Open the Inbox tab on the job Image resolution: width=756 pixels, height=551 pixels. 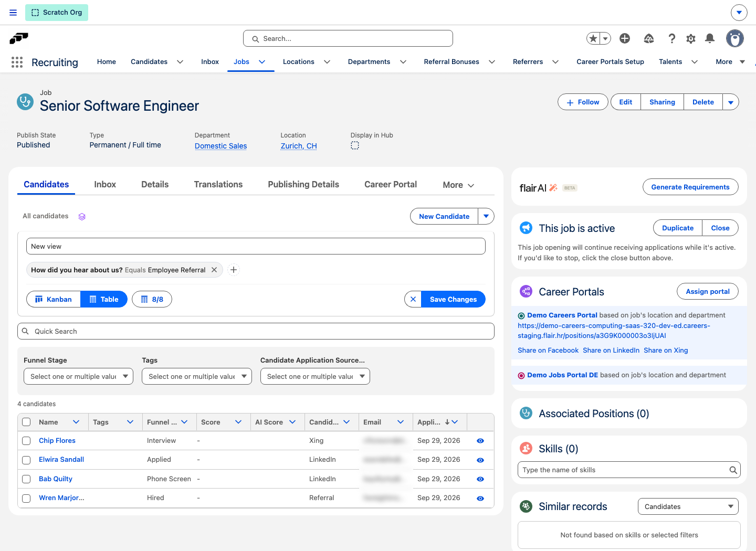pos(105,185)
